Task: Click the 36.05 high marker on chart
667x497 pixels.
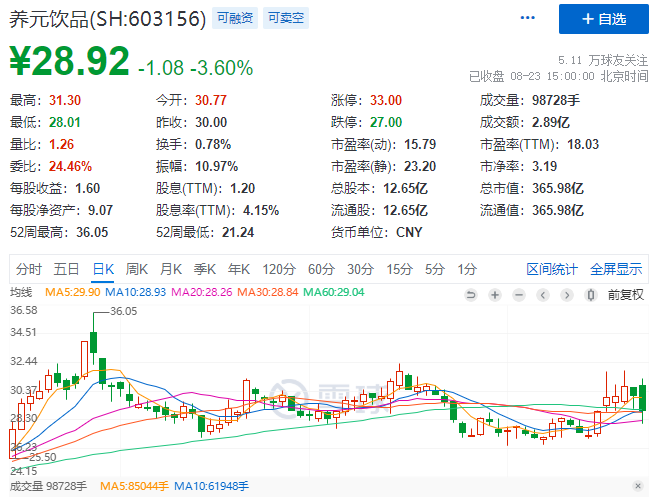Action: tap(124, 311)
